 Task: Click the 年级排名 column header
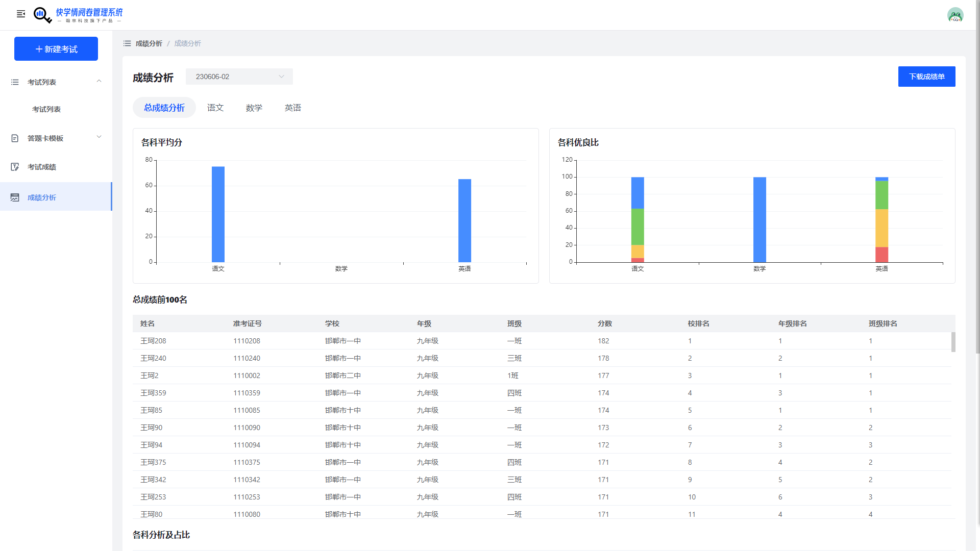(793, 323)
